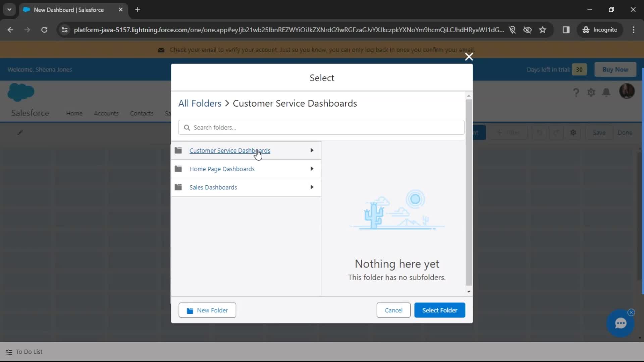Screen dimensions: 644x362
Task: Open the Setup gear icon in header
Action: tap(591, 92)
